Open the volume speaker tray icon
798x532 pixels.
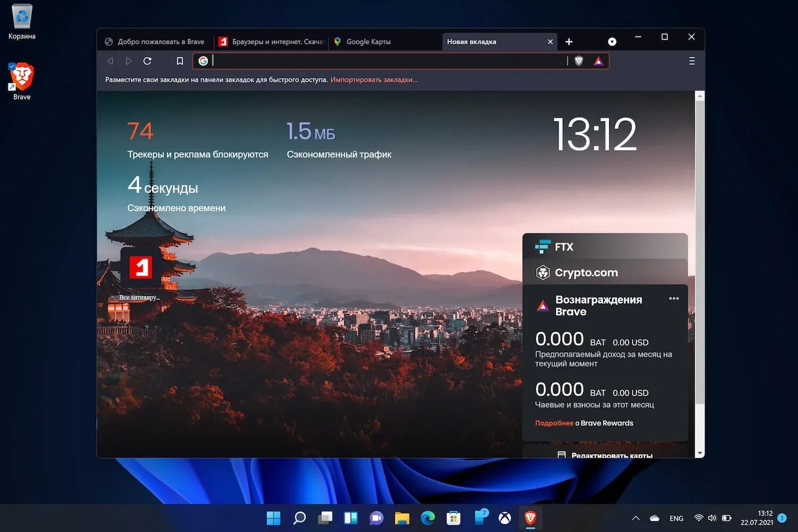tap(712, 518)
